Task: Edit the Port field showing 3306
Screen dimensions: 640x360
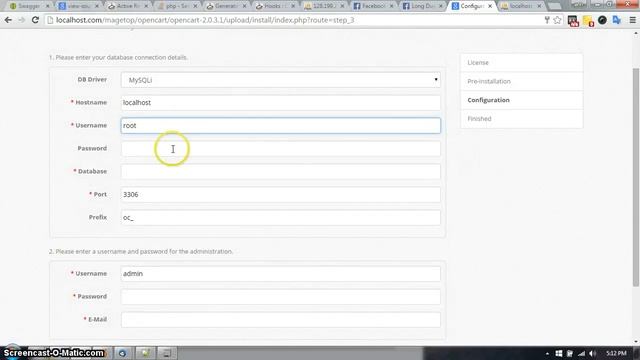Action: [x=280, y=195]
